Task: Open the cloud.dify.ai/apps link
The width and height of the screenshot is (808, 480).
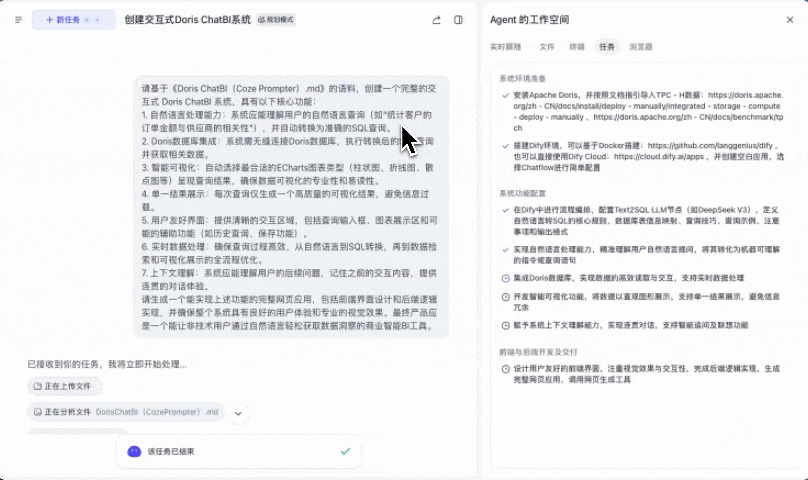Action: click(659, 157)
